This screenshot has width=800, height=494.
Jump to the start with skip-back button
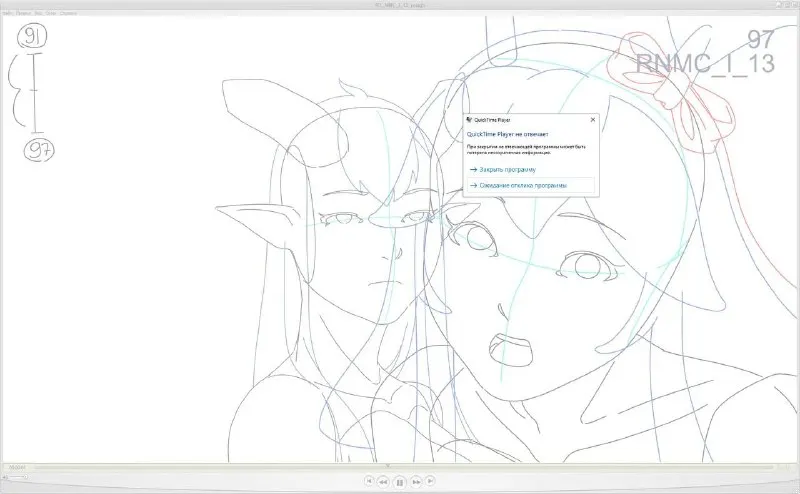369,481
